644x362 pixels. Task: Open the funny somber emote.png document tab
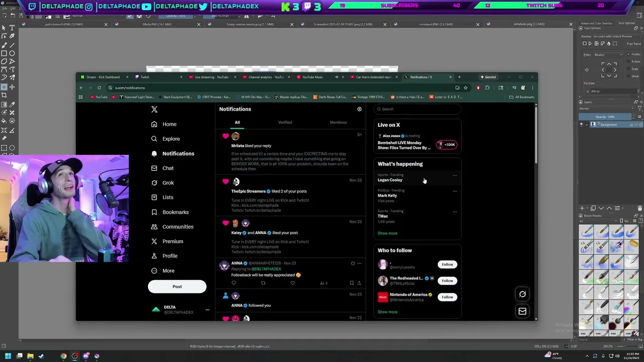250,24
